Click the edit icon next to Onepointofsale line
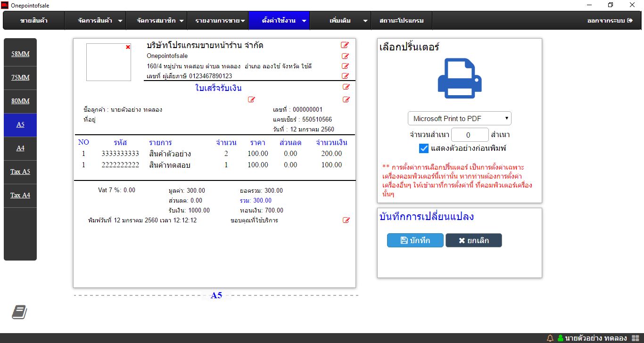Image resolution: width=644 pixels, height=343 pixels. pyautogui.click(x=345, y=56)
